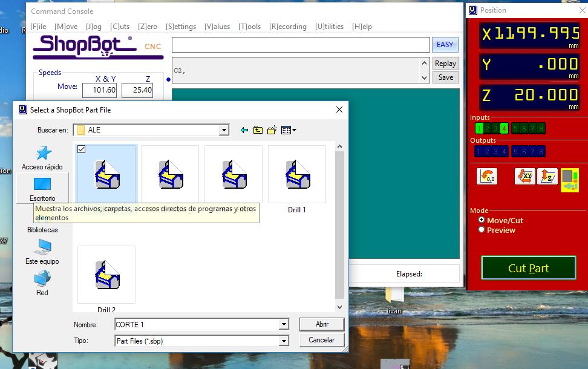Open the yellow keypad control icon

coord(570,180)
